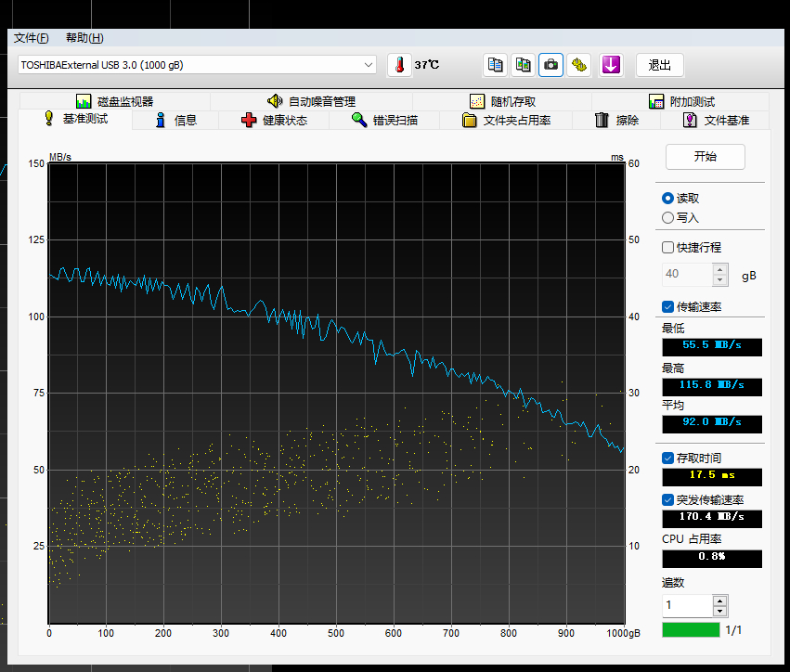Select the 基准测试 benchmark tab
The width and height of the screenshot is (790, 672).
tap(75, 119)
